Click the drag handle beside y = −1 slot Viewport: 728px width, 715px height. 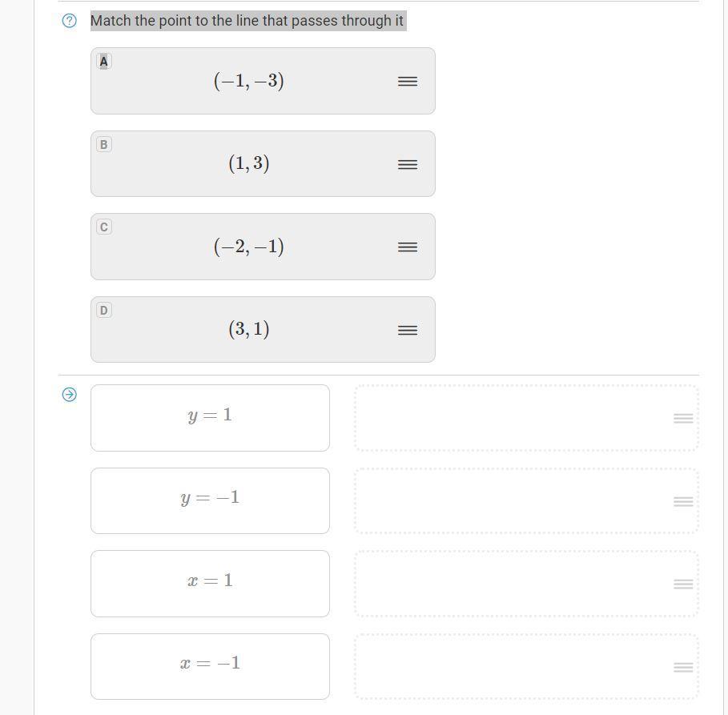tap(682, 502)
